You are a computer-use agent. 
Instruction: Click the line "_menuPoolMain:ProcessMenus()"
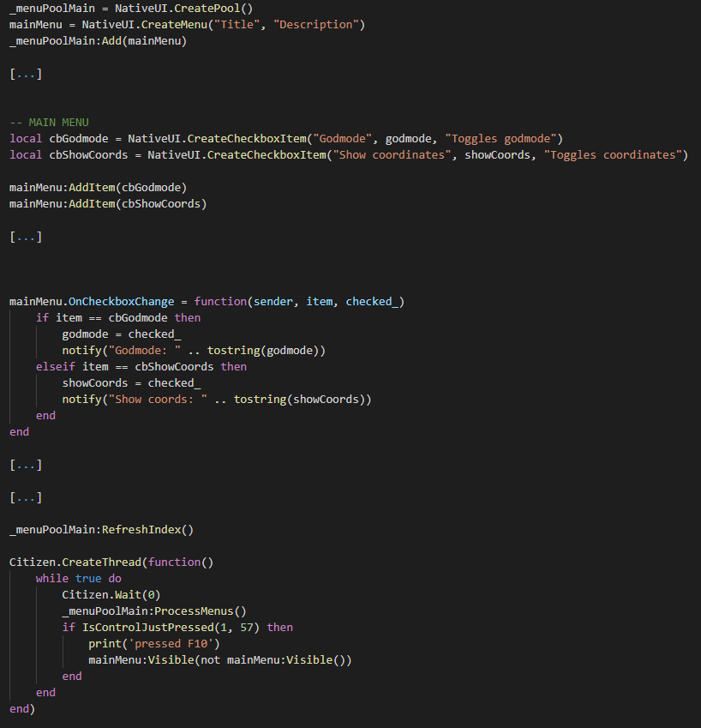[154, 611]
